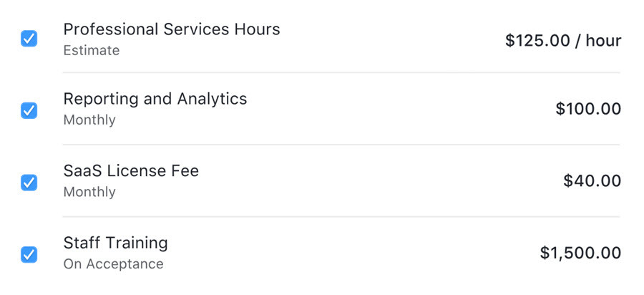Click the Estimate label under Professional Services

92,51
